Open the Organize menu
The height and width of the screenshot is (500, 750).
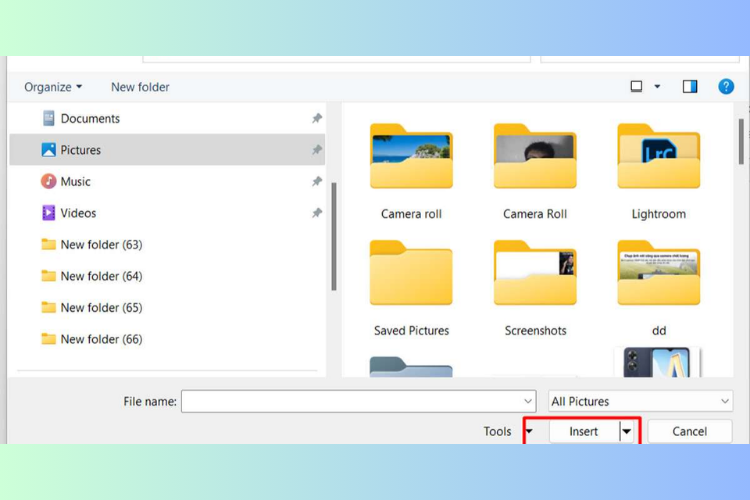click(x=53, y=87)
